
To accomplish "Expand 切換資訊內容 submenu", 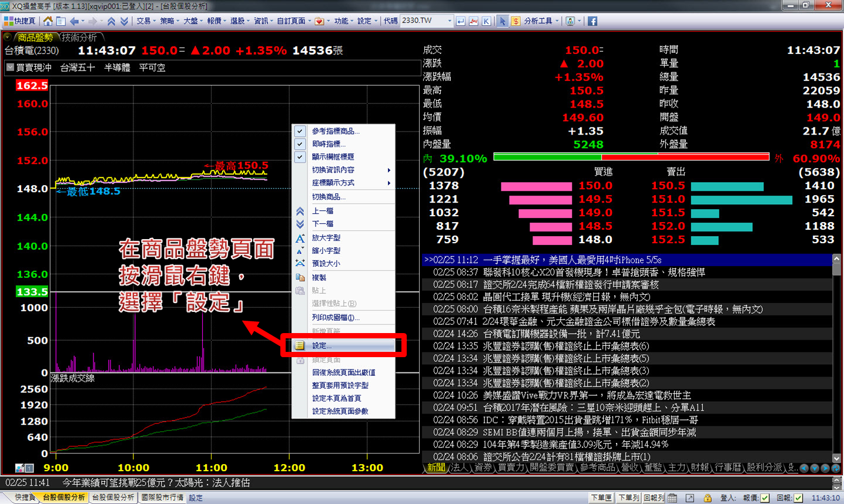I will [x=351, y=170].
